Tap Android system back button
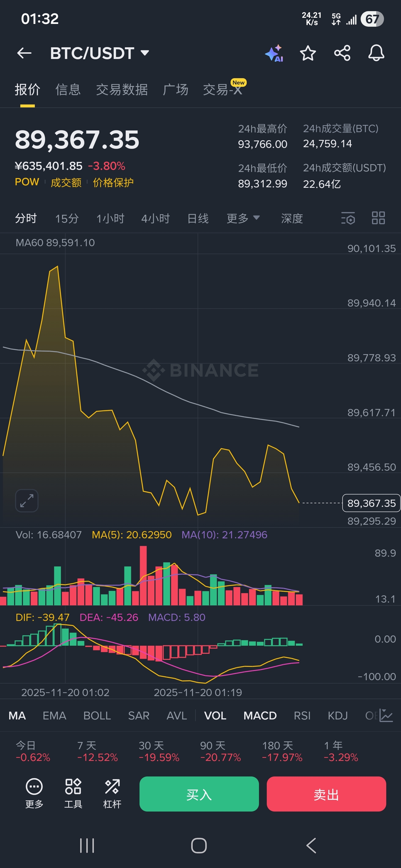The height and width of the screenshot is (868, 401). coord(311,845)
